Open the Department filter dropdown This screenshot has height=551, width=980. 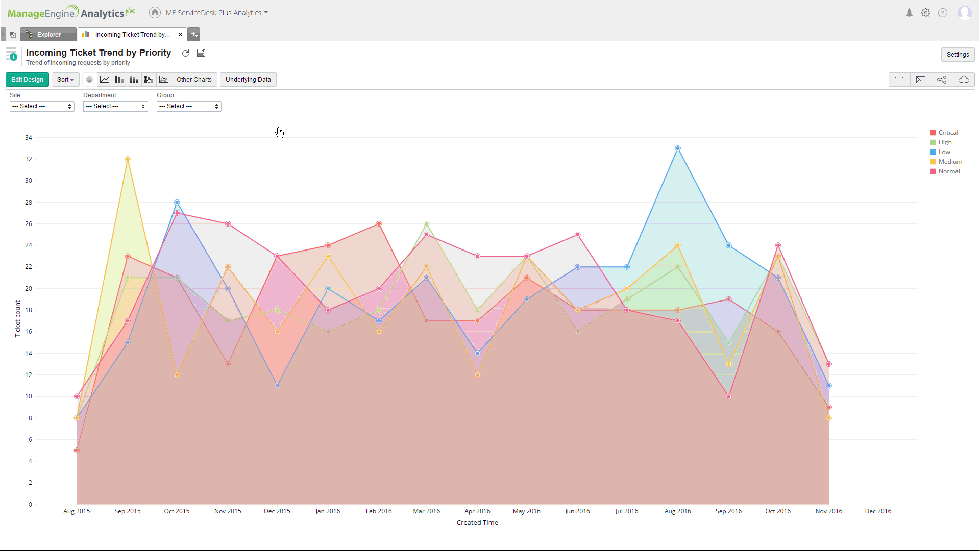115,106
